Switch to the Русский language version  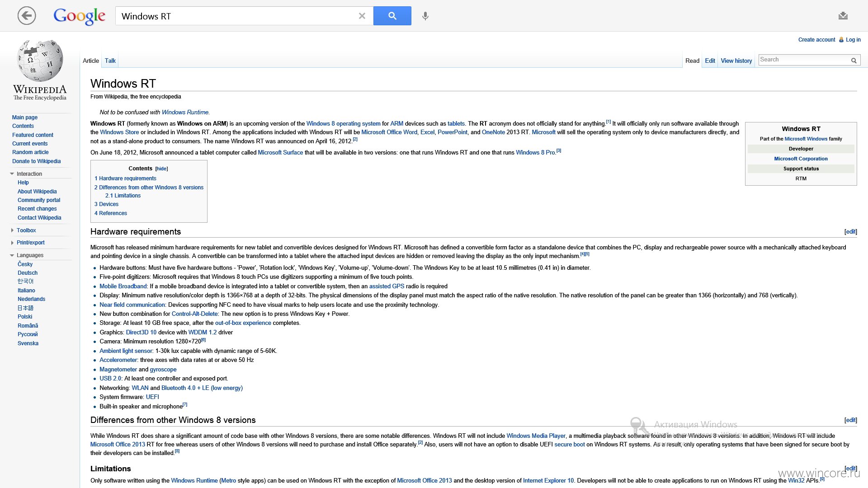pos(28,334)
